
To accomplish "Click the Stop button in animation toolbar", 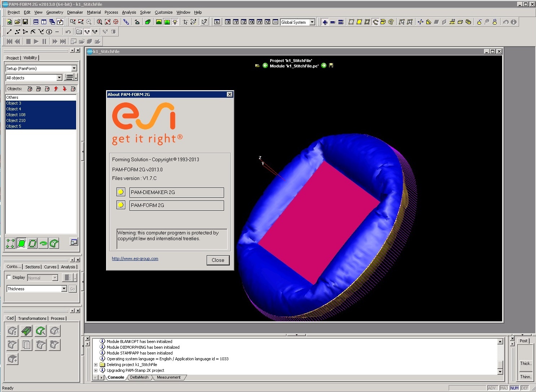I will coord(28,41).
